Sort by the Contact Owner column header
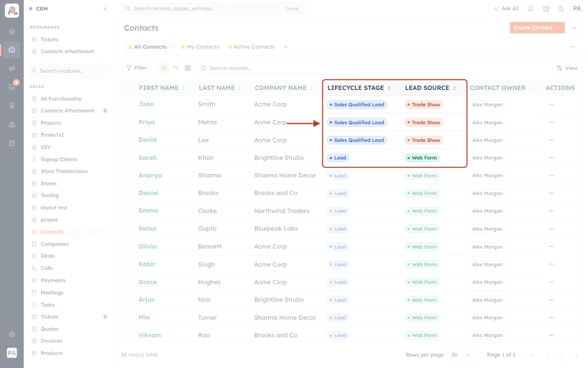 coord(501,88)
